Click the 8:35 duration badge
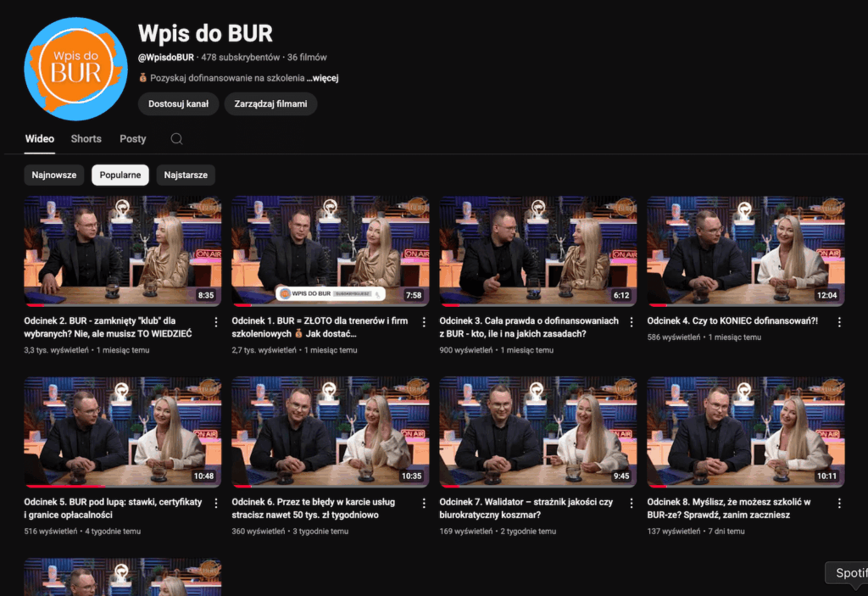Viewport: 868px width, 596px height. 206,295
